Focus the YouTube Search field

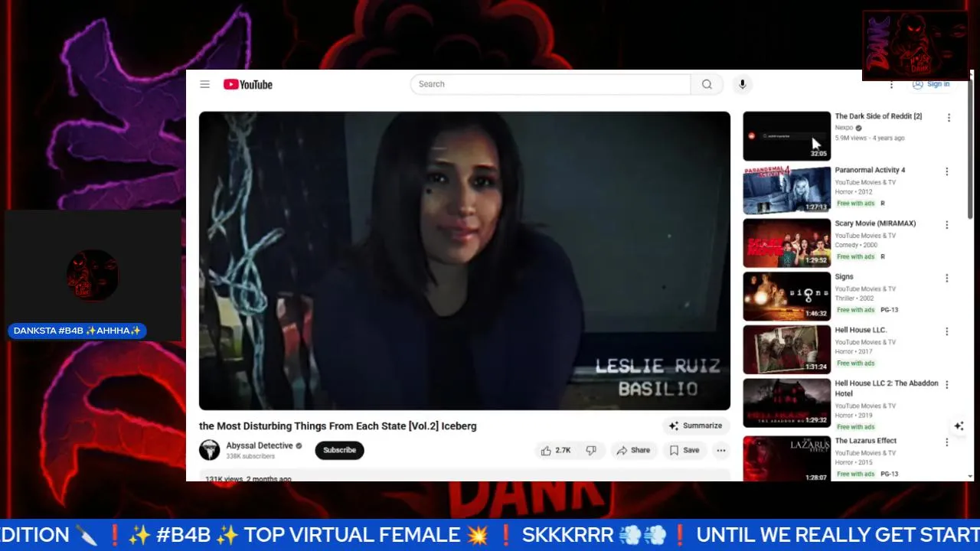(550, 84)
